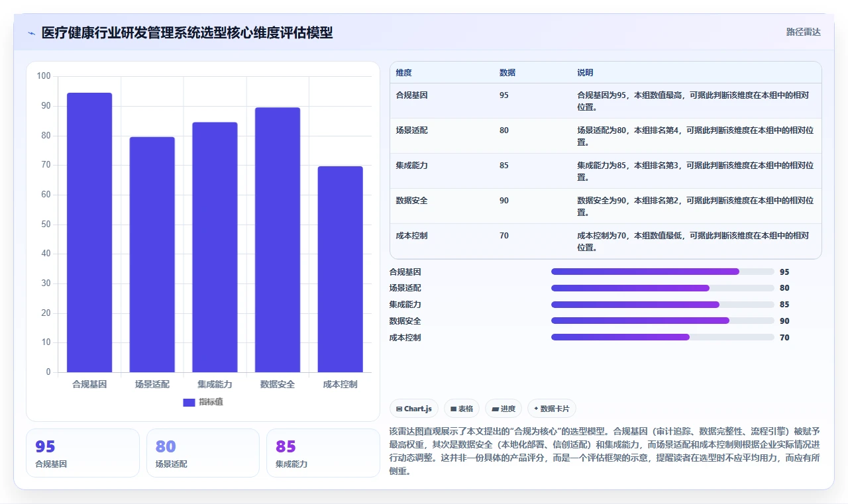Click the 场景适配 cell in the table

pos(411,130)
